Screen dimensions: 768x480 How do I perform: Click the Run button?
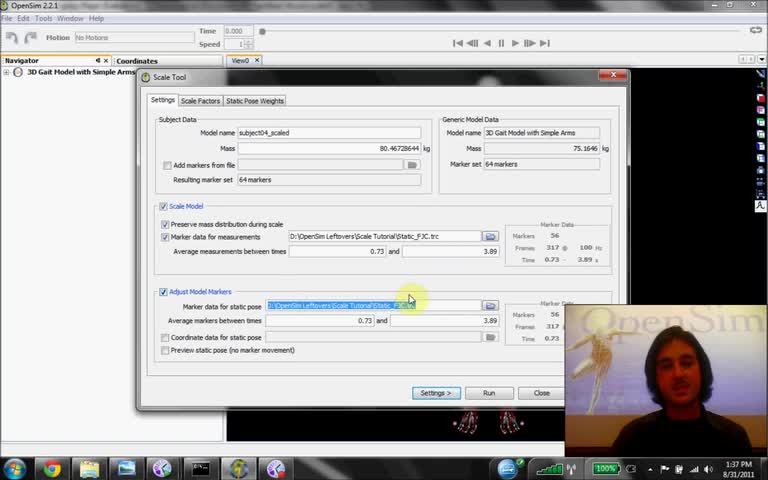(489, 393)
